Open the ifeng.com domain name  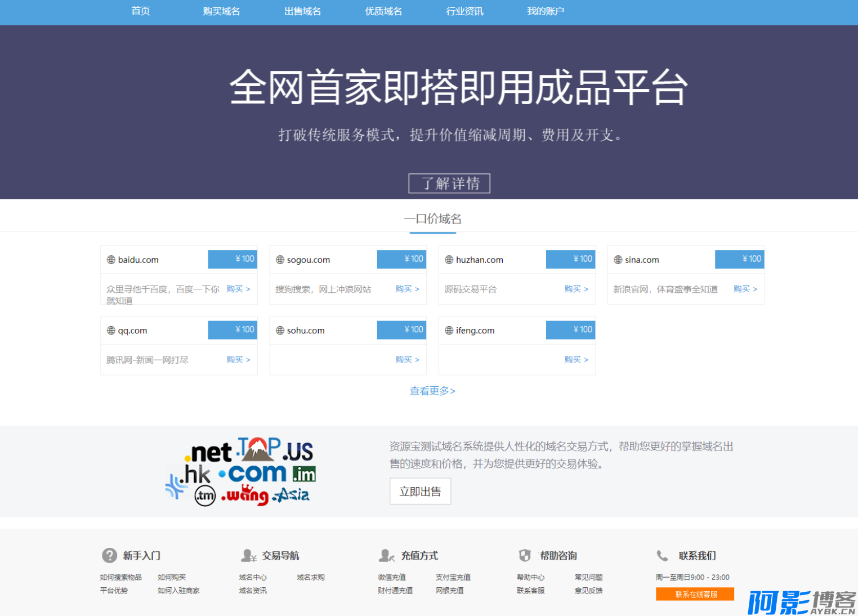(x=475, y=331)
